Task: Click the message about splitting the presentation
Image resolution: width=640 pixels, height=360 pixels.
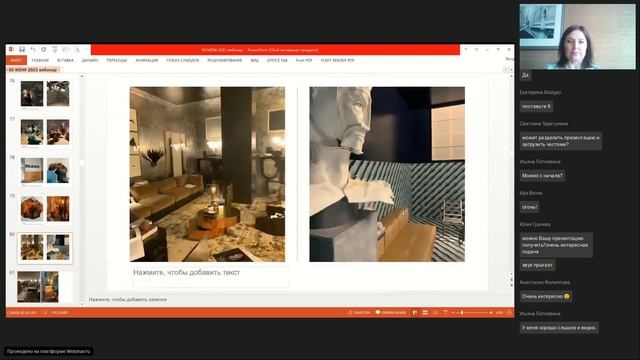Action: click(561, 141)
